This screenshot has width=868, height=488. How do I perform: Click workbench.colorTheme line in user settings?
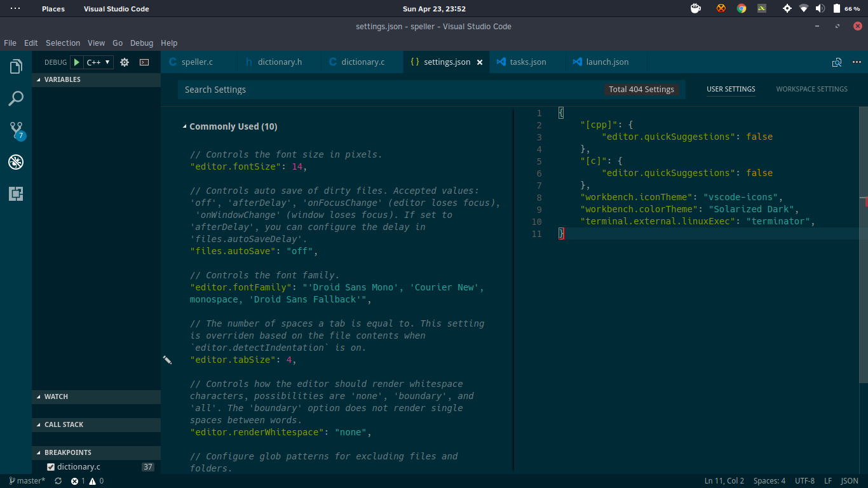click(689, 209)
